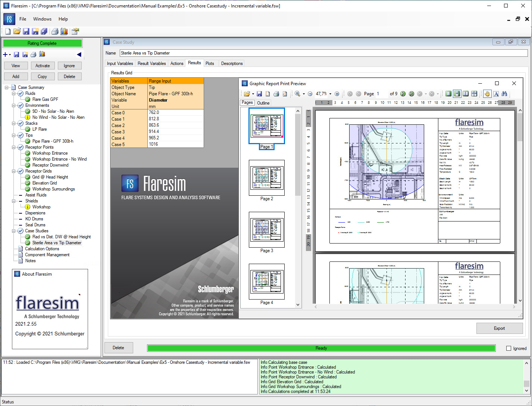Select 'Calculation Options' in the tree
The image size is (532, 406).
[x=42, y=249]
